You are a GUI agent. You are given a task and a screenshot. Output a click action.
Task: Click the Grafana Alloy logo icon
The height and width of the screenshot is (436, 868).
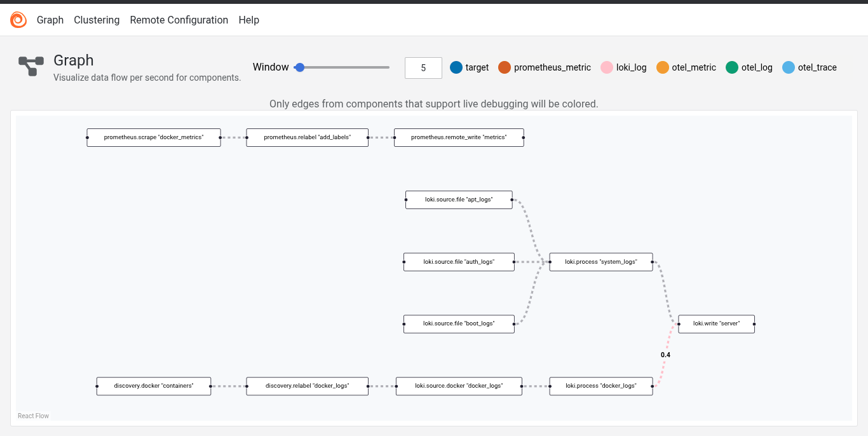click(x=18, y=19)
